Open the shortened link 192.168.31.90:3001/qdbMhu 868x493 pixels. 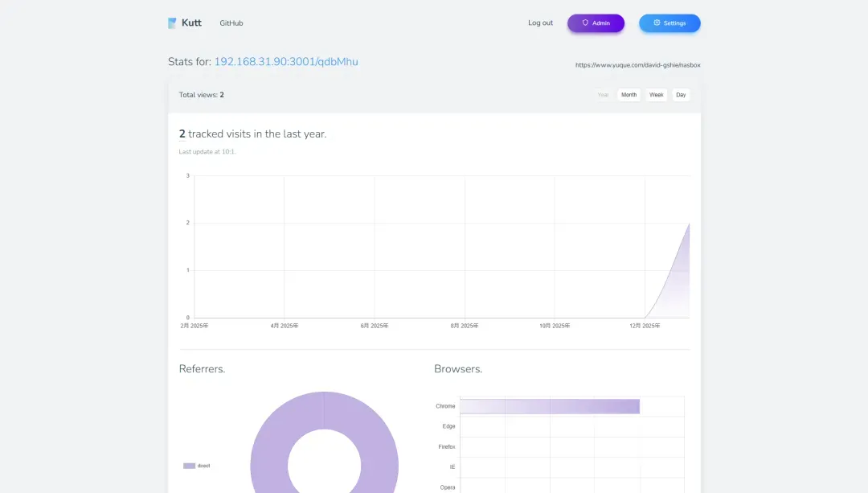286,62
